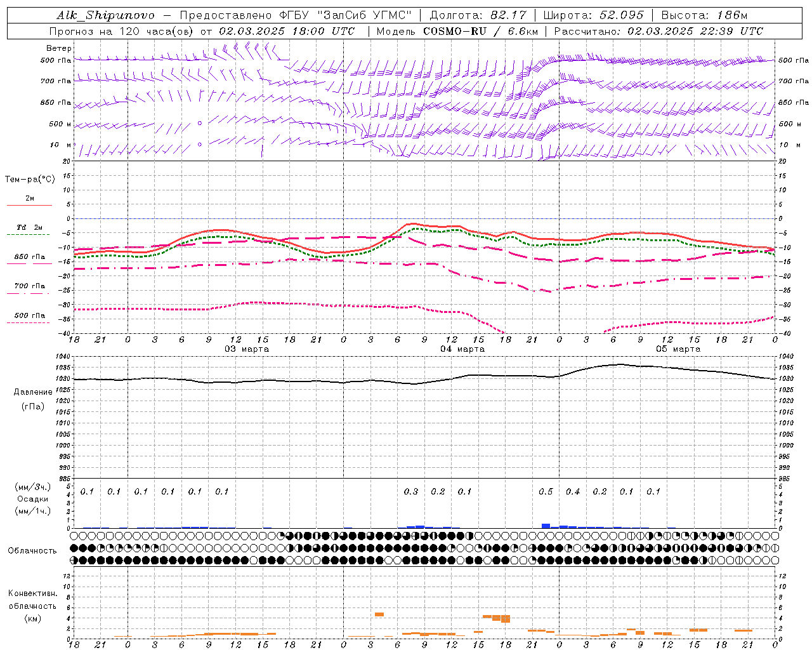Click the (мм/3ч.) precipitation unit label
This screenshot has width=812, height=650.
(33, 487)
